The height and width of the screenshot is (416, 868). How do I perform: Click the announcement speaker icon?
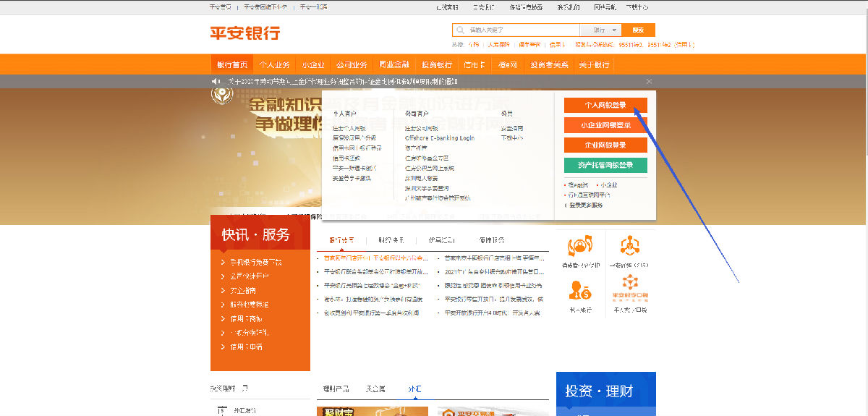(216, 81)
